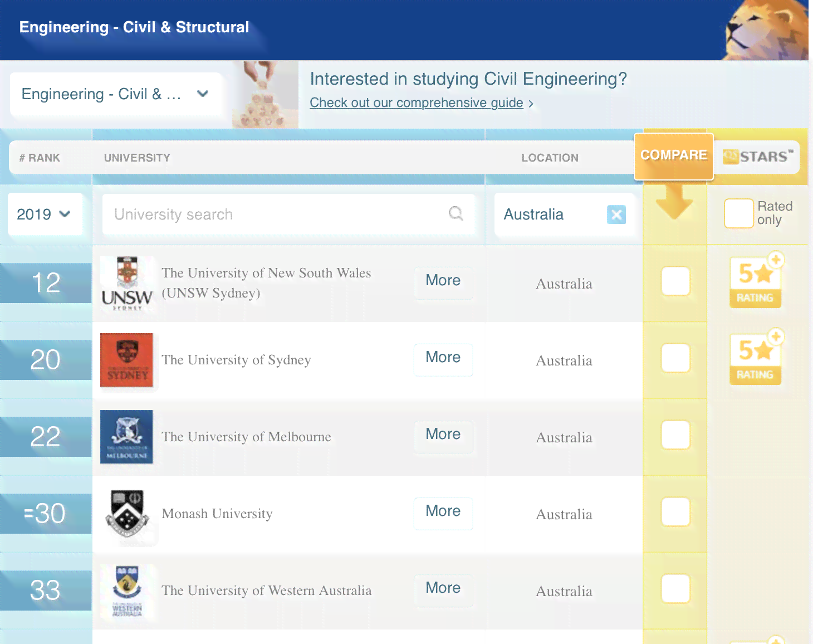813x644 pixels.
Task: Check compare box for University of Western Australia
Action: 676,589
